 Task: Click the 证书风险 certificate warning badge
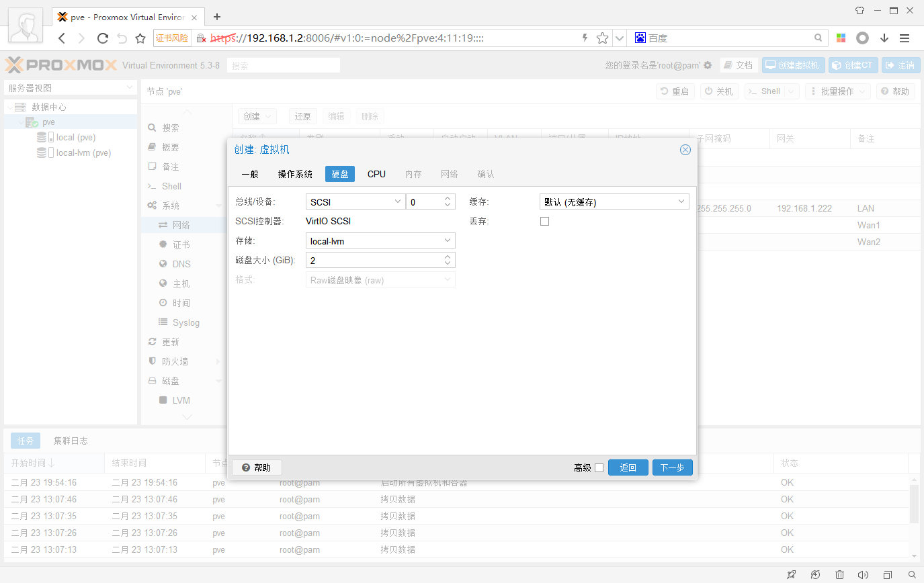[x=173, y=38]
